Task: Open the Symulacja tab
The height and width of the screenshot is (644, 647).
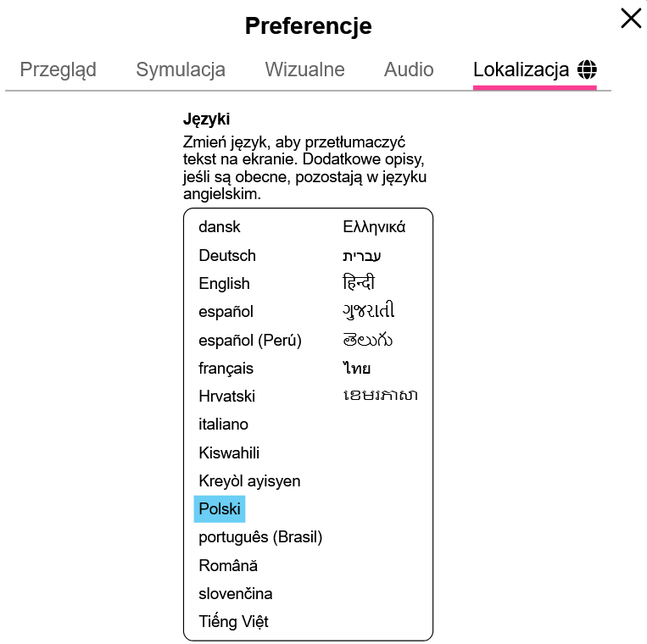Action: click(x=181, y=69)
